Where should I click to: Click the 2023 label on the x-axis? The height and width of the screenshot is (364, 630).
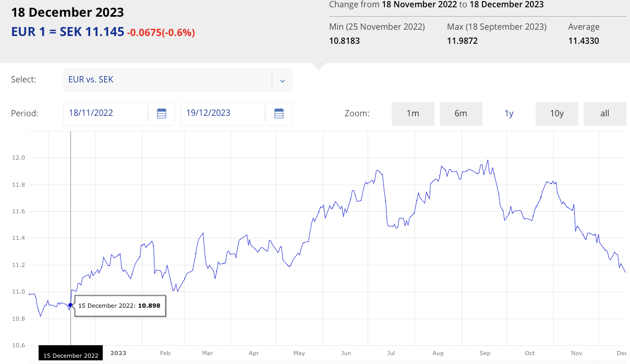point(118,353)
